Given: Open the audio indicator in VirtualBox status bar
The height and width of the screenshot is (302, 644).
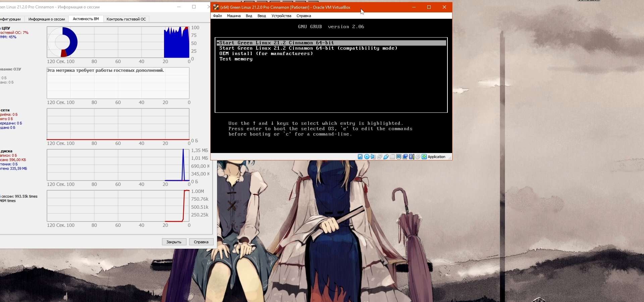Looking at the screenshot, I should (373, 157).
